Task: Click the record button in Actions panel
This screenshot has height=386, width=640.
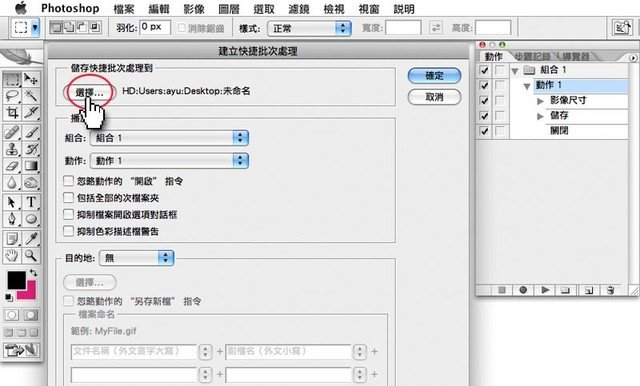Action: [523, 290]
